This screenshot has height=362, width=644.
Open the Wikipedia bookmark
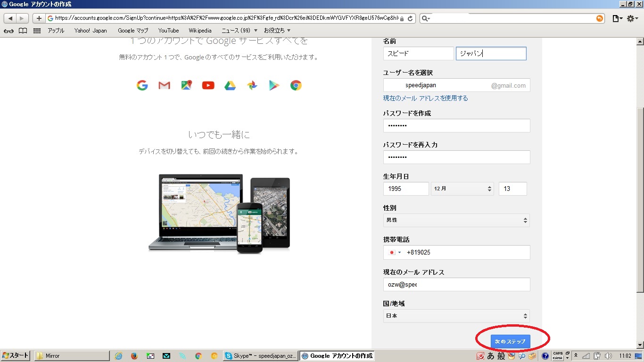pyautogui.click(x=200, y=31)
